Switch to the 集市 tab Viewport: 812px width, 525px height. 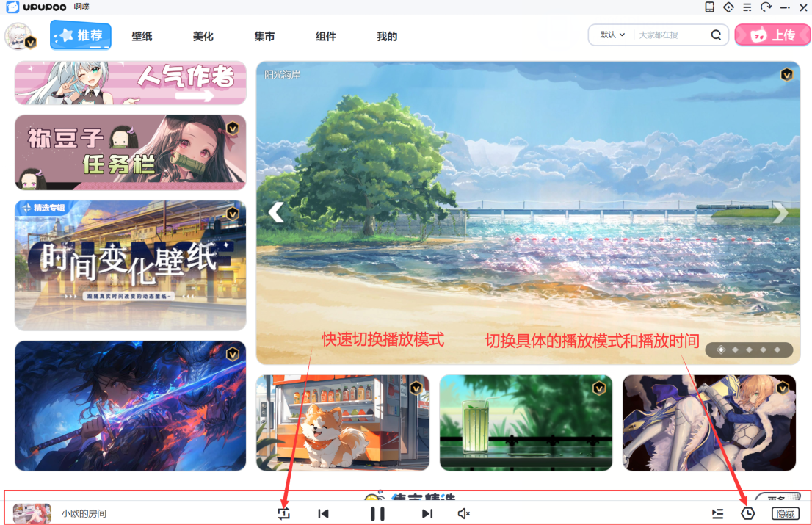pos(264,36)
